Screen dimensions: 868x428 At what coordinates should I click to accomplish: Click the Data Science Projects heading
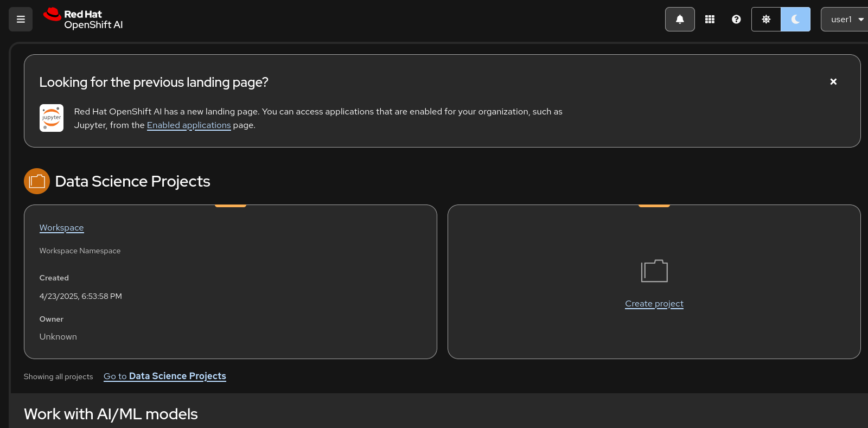click(x=133, y=181)
